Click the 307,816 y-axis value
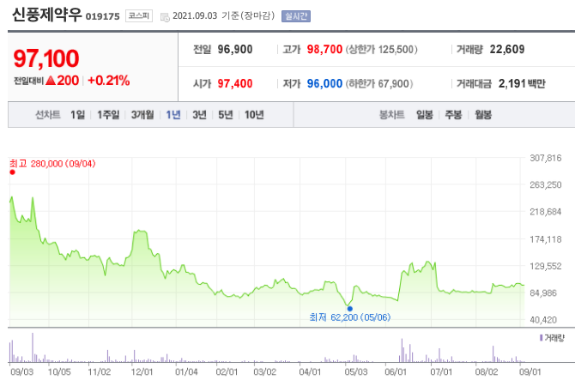Image resolution: width=575 pixels, height=392 pixels. coord(546,159)
